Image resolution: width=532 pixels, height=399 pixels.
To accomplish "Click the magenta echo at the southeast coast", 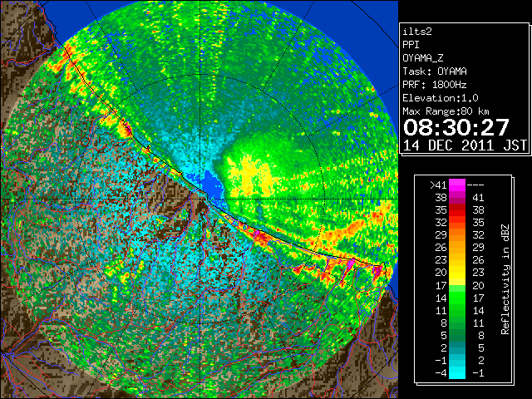I will 351,264.
